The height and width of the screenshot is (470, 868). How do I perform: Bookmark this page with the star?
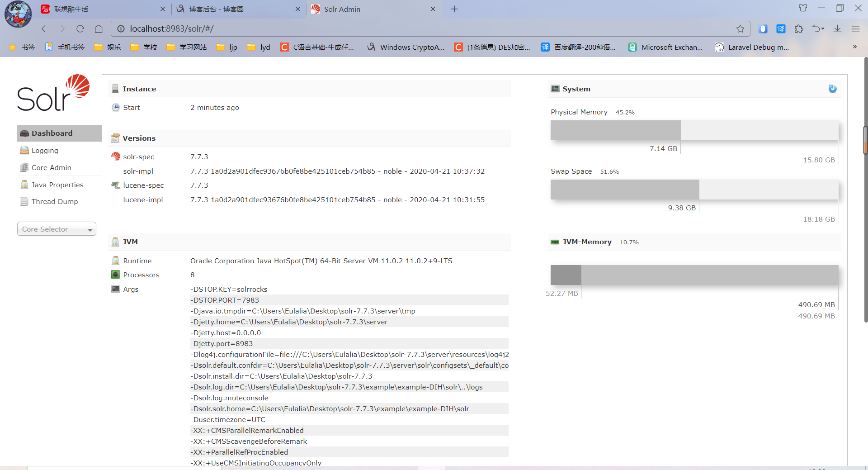tap(740, 29)
